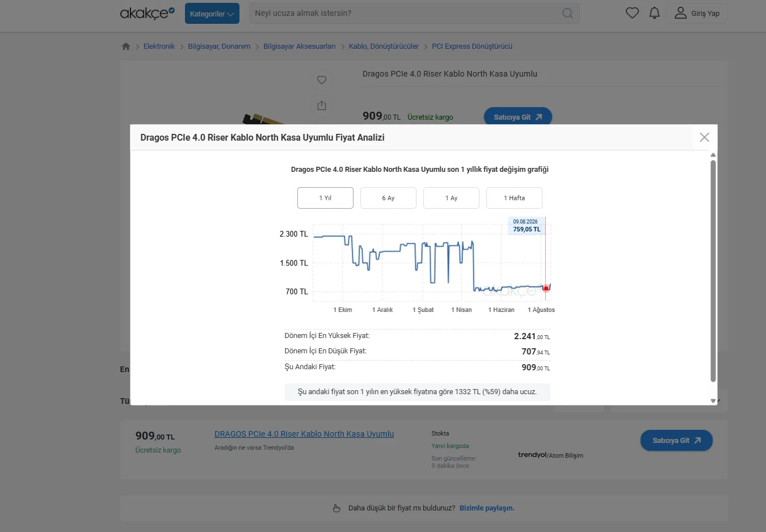
Task: Close the Fiyat Analizi dialog
Action: [x=705, y=137]
